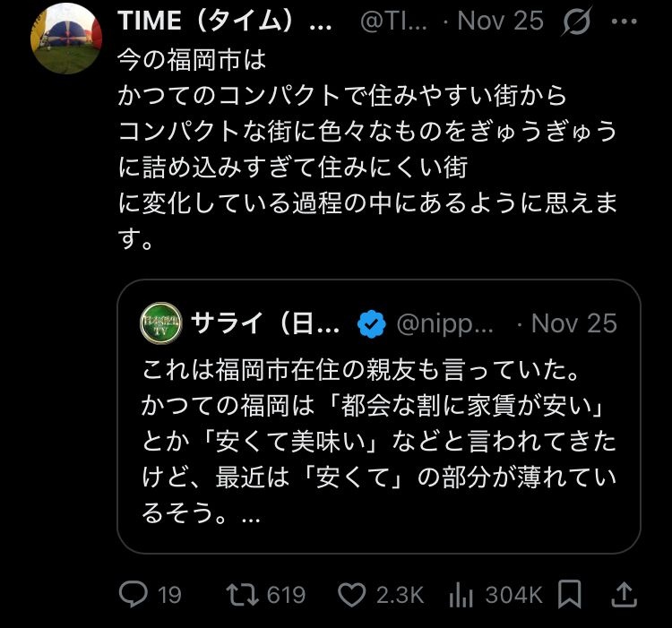Click the blue verified badge

tap(373, 323)
